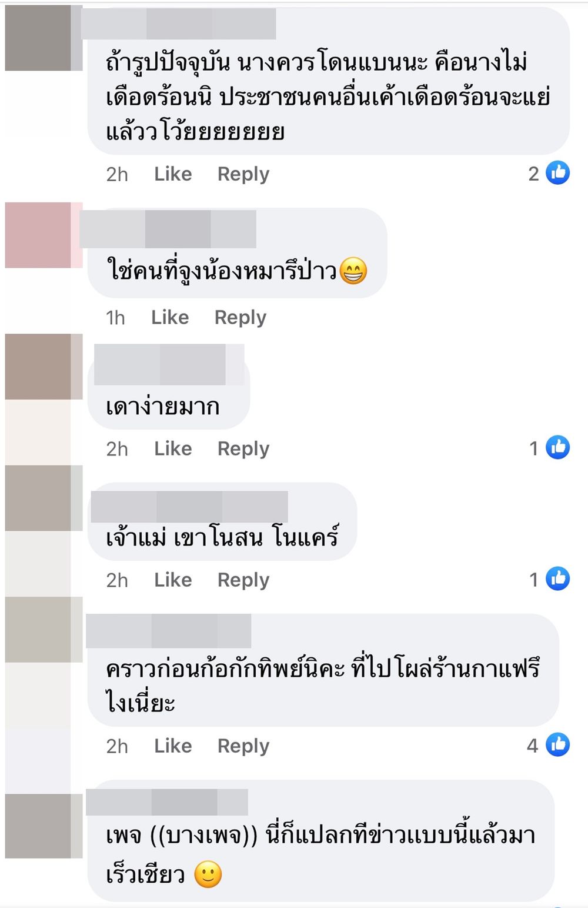Reply to the comment posted 1h ago

pyautogui.click(x=240, y=318)
